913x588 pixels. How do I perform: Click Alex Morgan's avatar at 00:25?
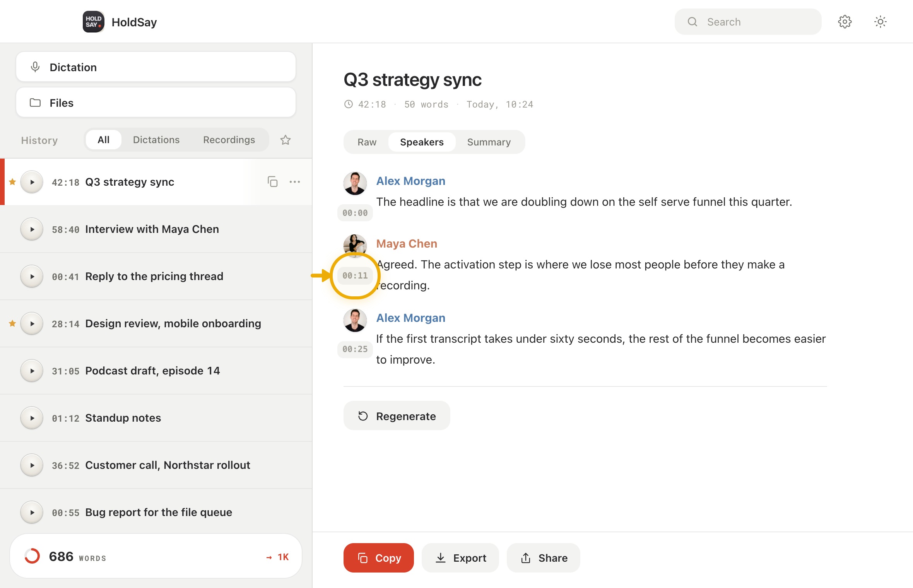[355, 320]
